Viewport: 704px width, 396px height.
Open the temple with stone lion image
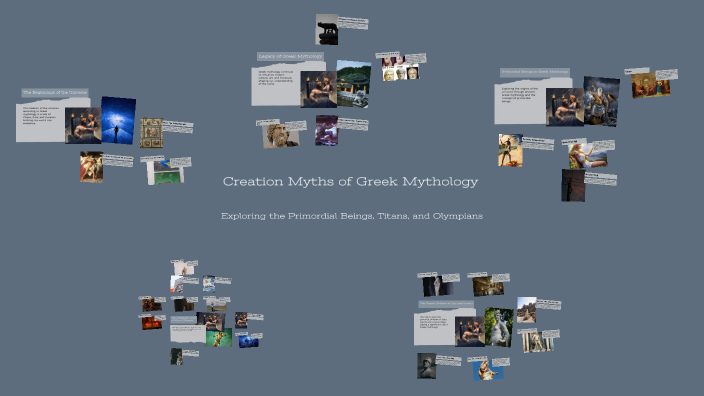(353, 84)
